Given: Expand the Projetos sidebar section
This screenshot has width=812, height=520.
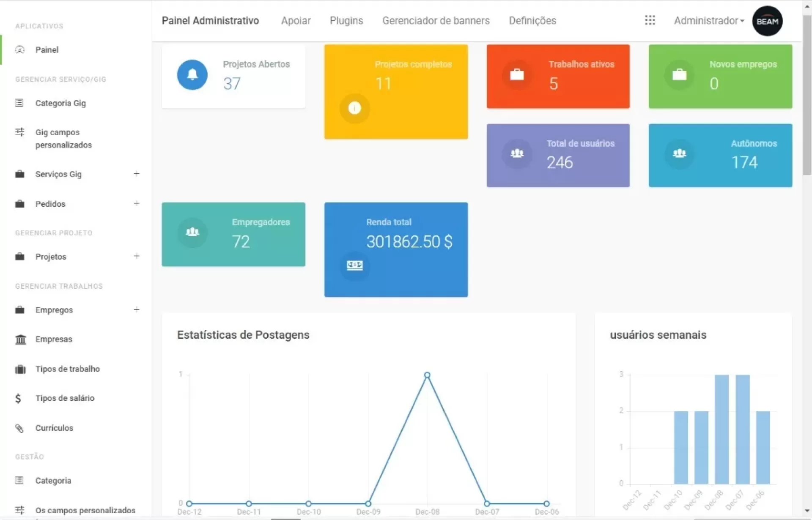Looking at the screenshot, I should tap(136, 256).
